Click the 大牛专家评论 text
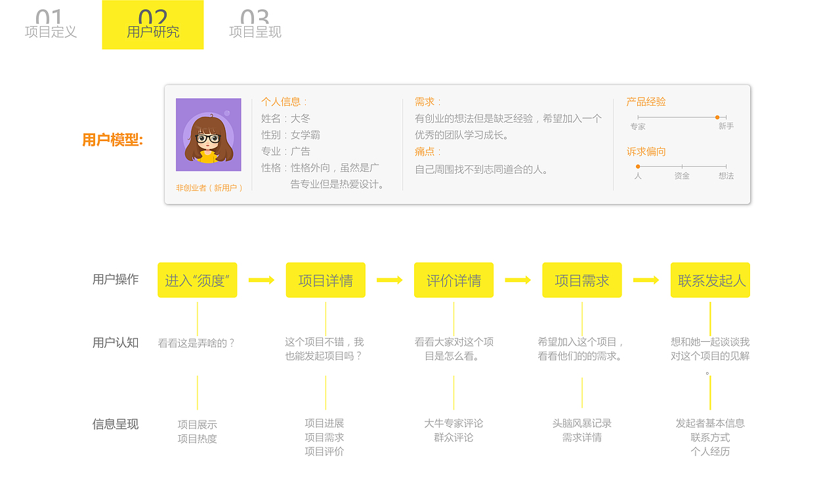840x504 pixels. point(453,423)
